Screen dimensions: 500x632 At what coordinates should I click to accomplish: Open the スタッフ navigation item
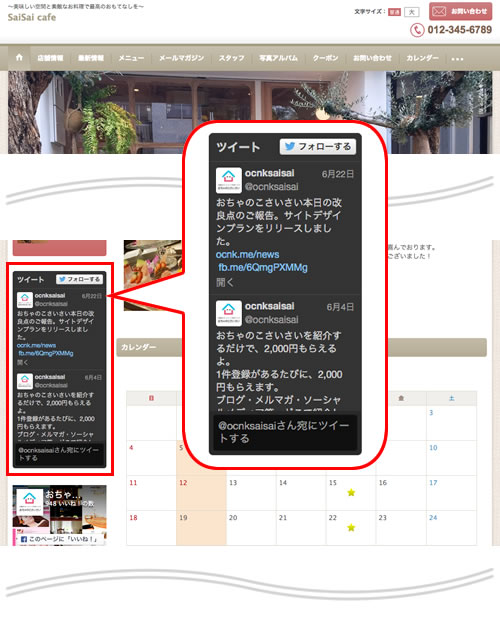click(x=231, y=58)
